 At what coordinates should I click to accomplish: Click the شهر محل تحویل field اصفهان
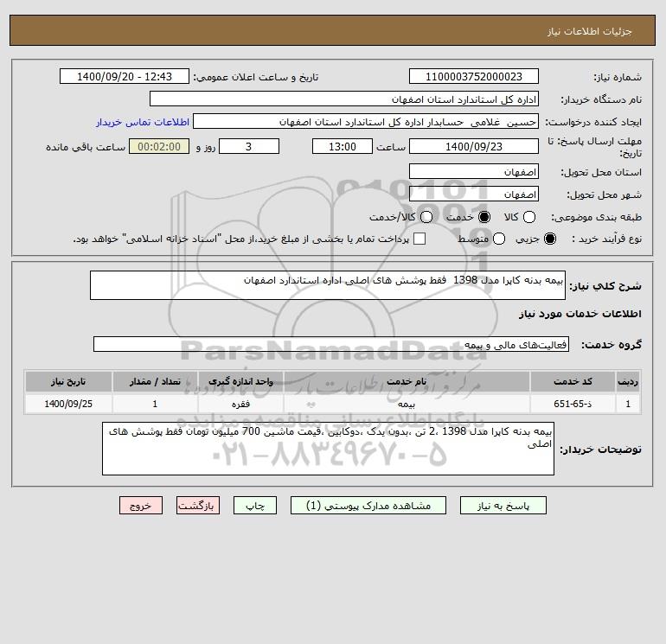pyautogui.click(x=474, y=194)
